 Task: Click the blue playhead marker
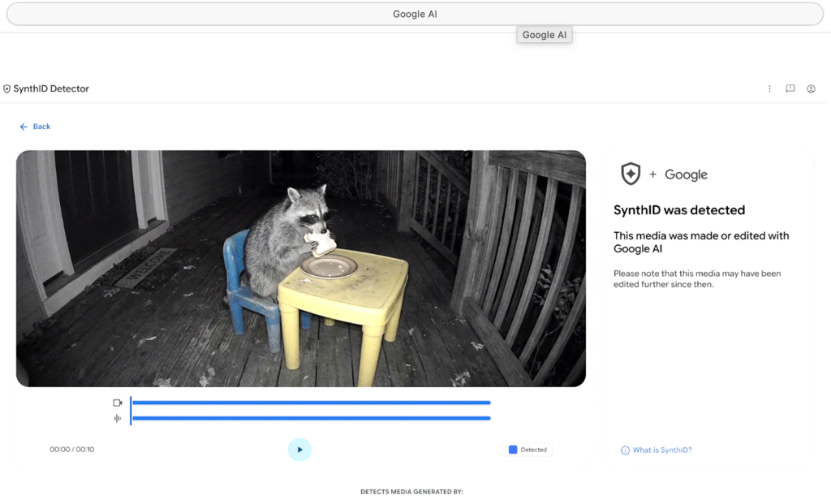point(131,411)
